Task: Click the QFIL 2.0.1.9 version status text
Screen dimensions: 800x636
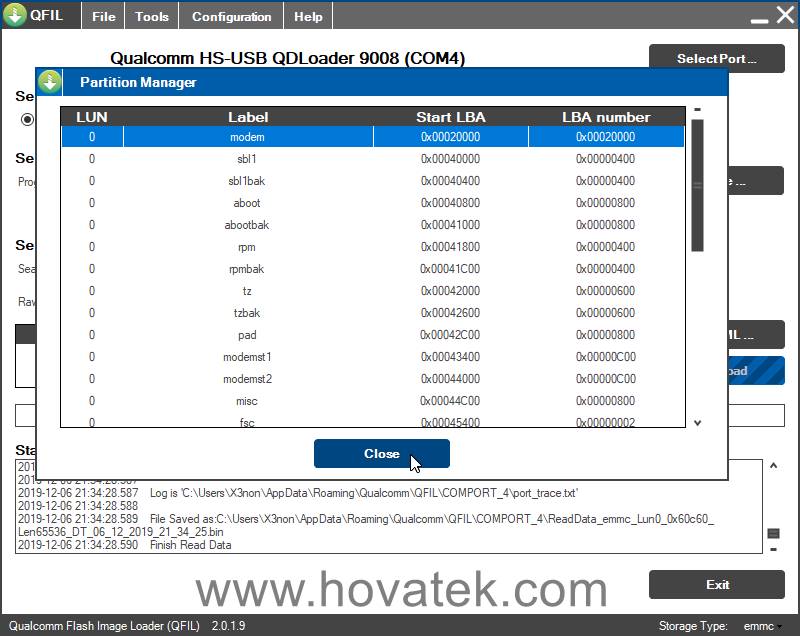Action: pyautogui.click(x=127, y=626)
